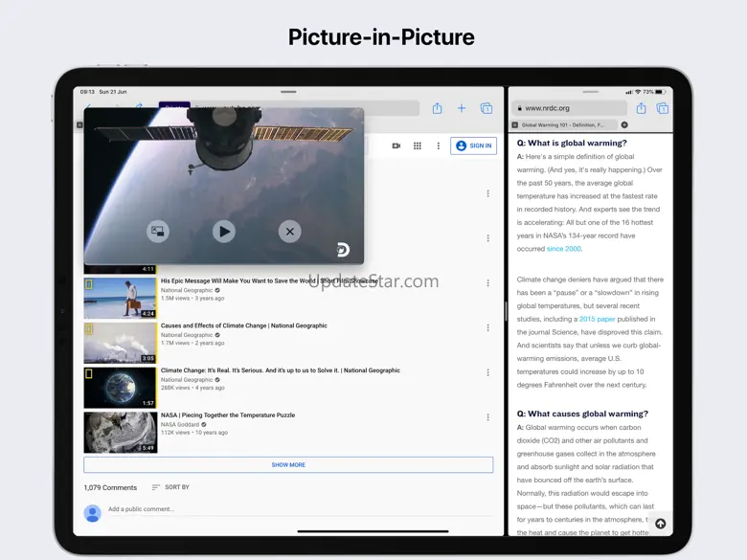Restore picture-in-picture video to full view
Image resolution: width=747 pixels, height=560 pixels.
[x=158, y=231]
